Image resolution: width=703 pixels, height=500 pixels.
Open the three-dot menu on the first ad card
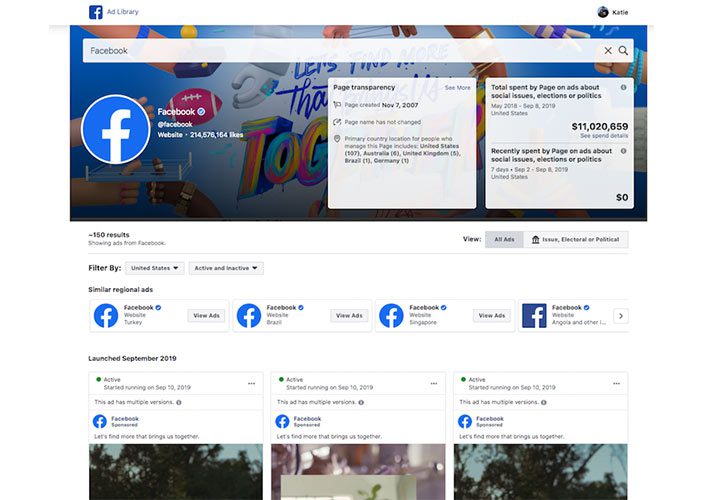click(252, 383)
